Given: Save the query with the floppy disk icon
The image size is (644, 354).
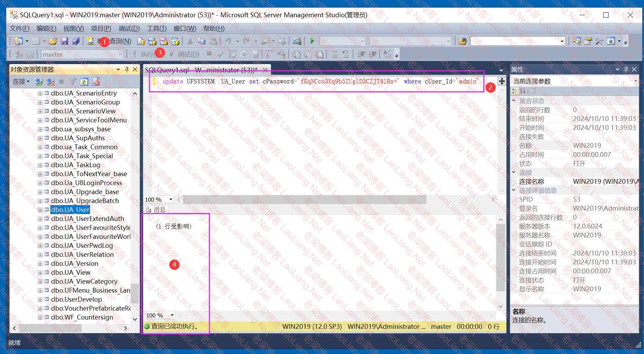Looking at the screenshot, I should pos(64,41).
